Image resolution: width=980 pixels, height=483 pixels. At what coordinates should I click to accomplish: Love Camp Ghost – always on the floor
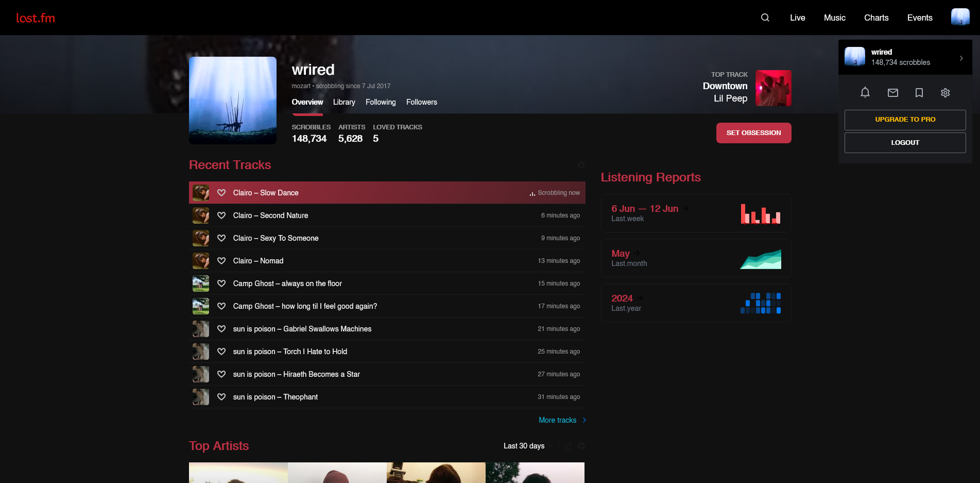(x=221, y=284)
